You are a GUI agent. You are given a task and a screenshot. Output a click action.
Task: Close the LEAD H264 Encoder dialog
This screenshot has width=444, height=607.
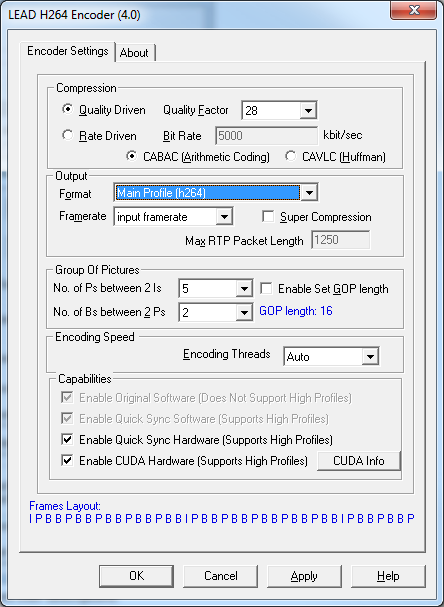(413, 10)
